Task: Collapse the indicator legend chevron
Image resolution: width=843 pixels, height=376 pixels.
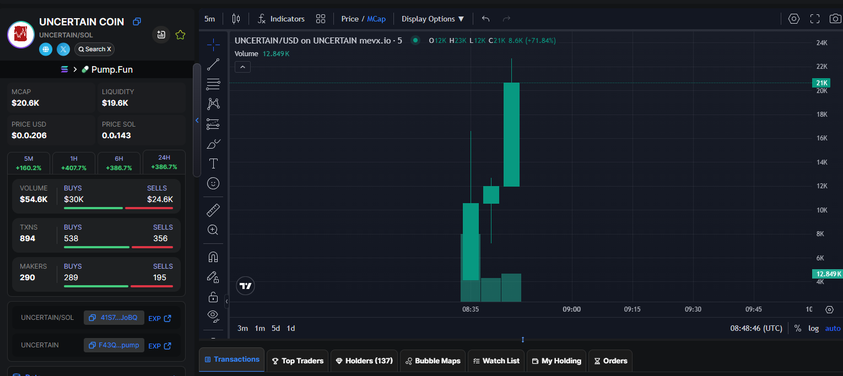Action: pyautogui.click(x=242, y=67)
